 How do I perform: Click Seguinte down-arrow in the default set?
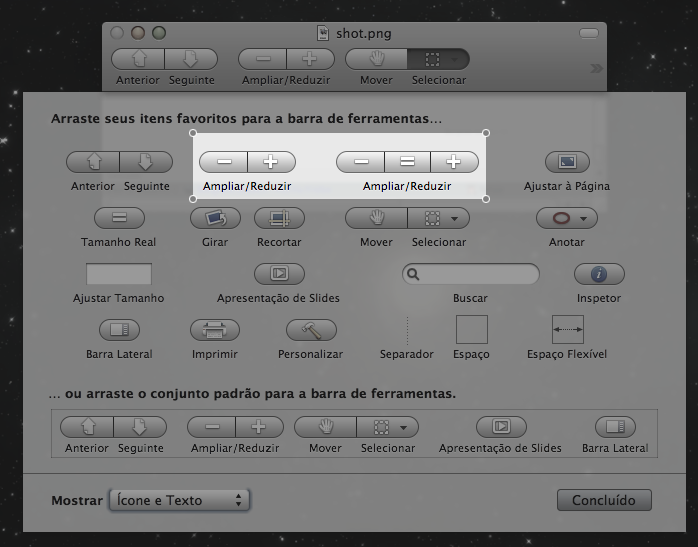pyautogui.click(x=140, y=427)
